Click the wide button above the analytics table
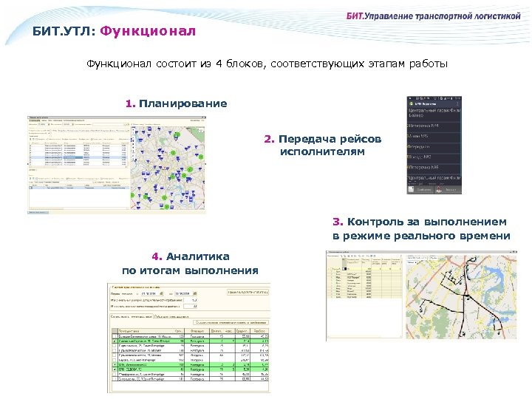Screen dimensions: 532x399 point(231,322)
